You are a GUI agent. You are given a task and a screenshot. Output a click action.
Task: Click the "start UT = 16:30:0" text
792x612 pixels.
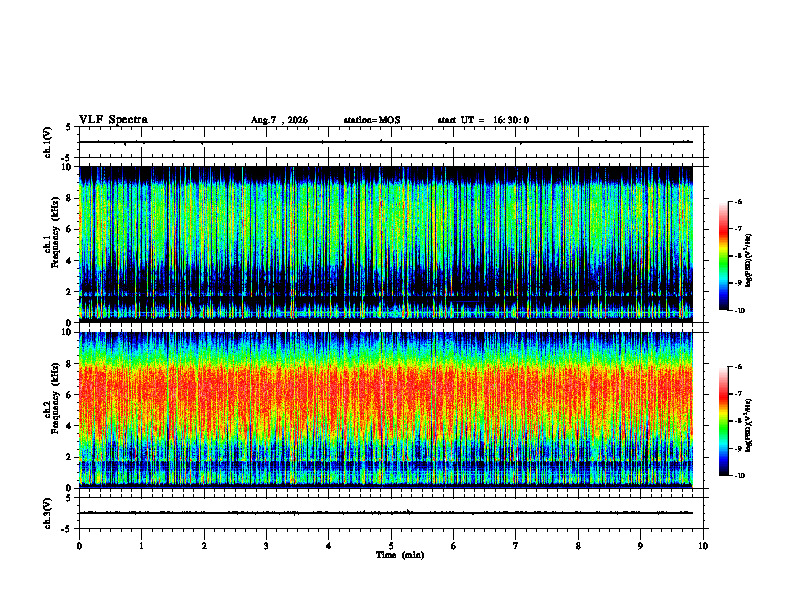(483, 120)
